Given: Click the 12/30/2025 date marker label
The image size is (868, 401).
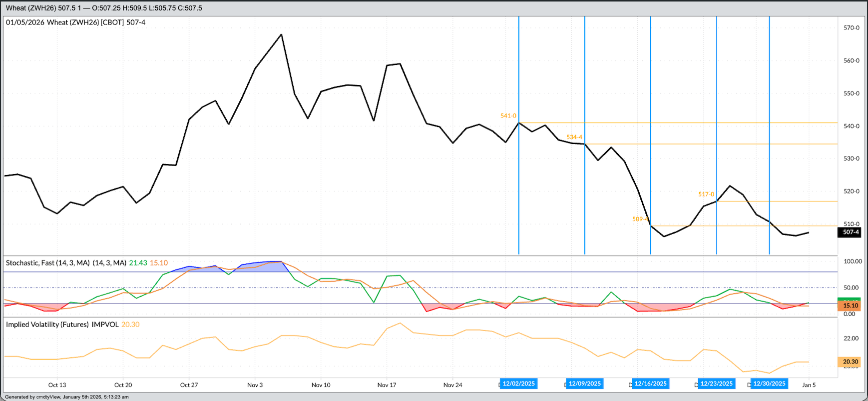Looking at the screenshot, I should (x=769, y=384).
